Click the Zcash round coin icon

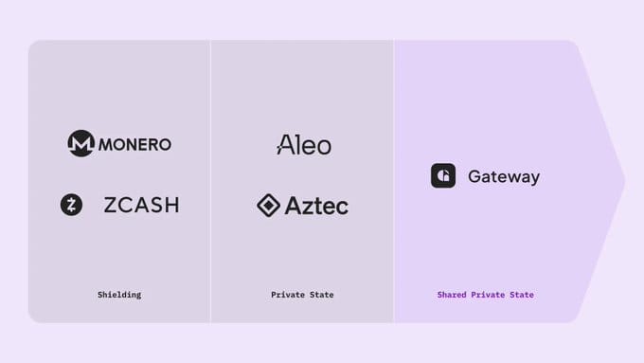pos(71,205)
